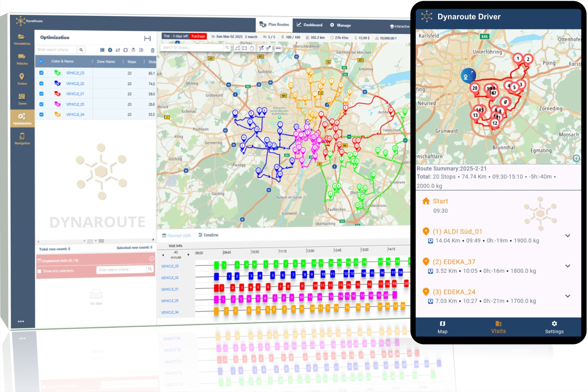Open VEHICLE_01 link in routes table
The width and height of the screenshot is (588, 392).
coord(75,94)
